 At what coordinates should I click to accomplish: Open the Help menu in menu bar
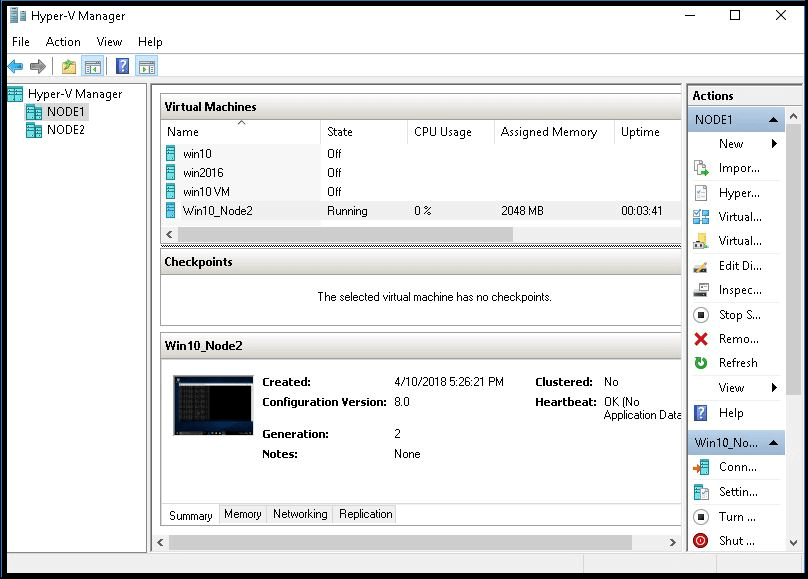pyautogui.click(x=150, y=42)
